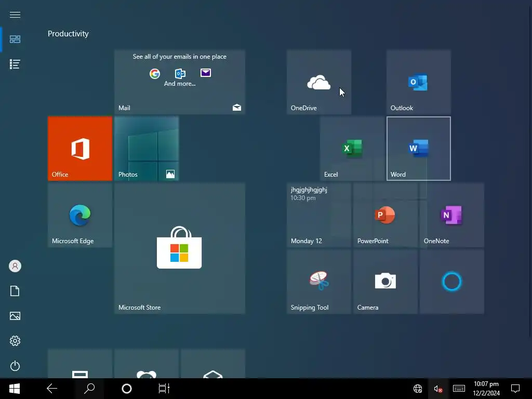The width and height of the screenshot is (532, 399).
Task: Open the Photos tile
Action: (x=146, y=149)
